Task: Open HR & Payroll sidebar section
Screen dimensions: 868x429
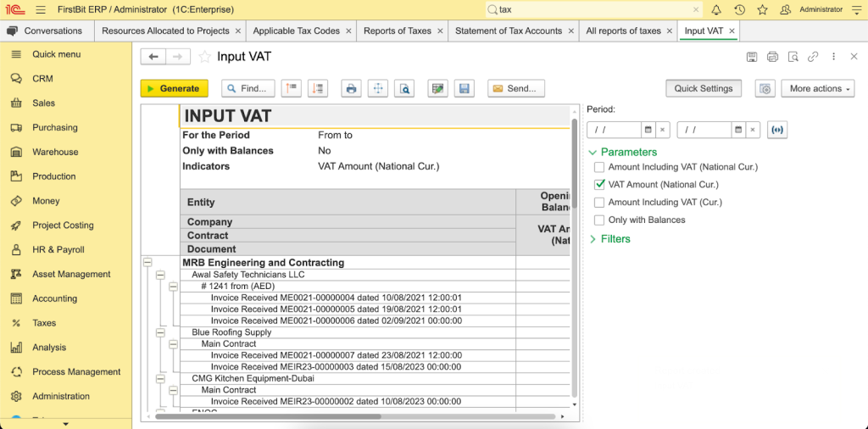Action: click(58, 250)
